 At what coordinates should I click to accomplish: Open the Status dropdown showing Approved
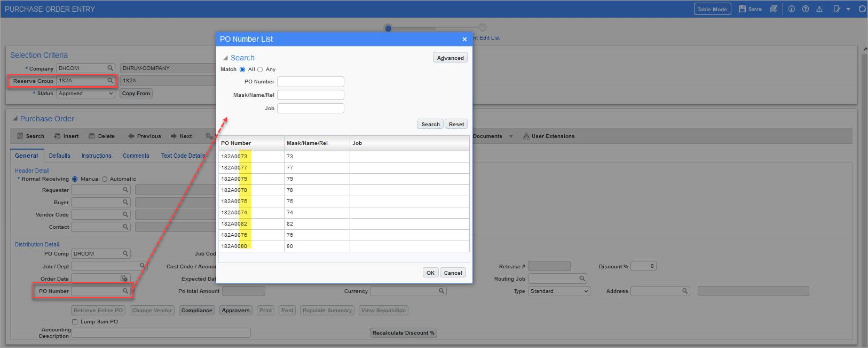pyautogui.click(x=85, y=94)
